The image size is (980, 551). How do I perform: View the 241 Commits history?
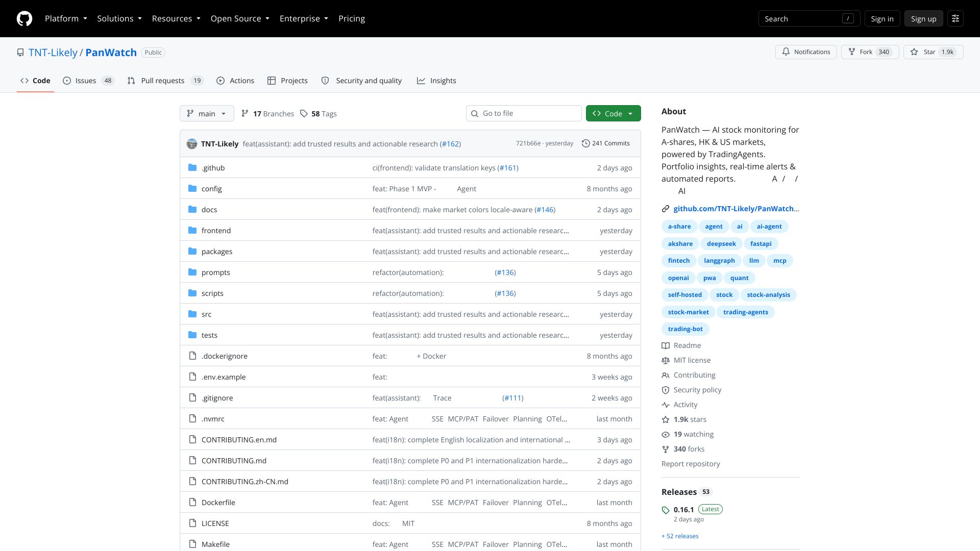point(606,143)
